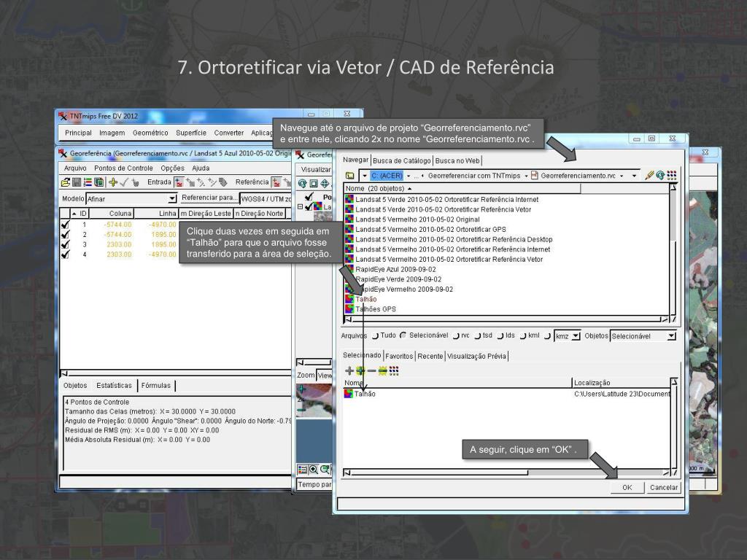Open the Pontos de Controle menu
The width and height of the screenshot is (747, 560).
point(123,168)
